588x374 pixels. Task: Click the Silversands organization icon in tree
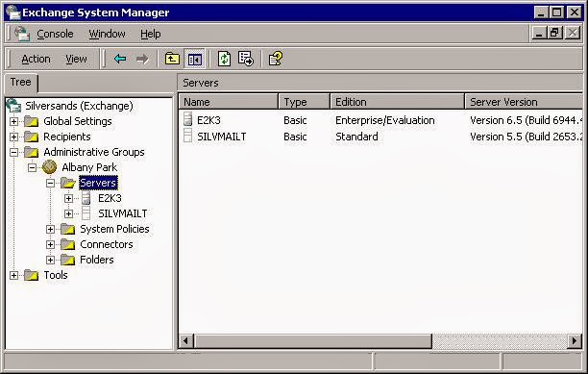click(x=13, y=106)
